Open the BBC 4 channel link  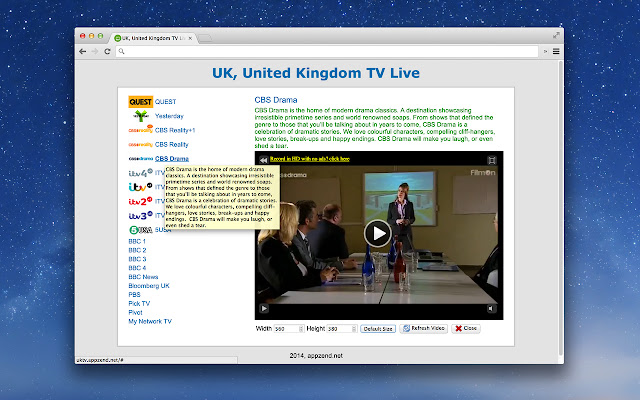137,268
